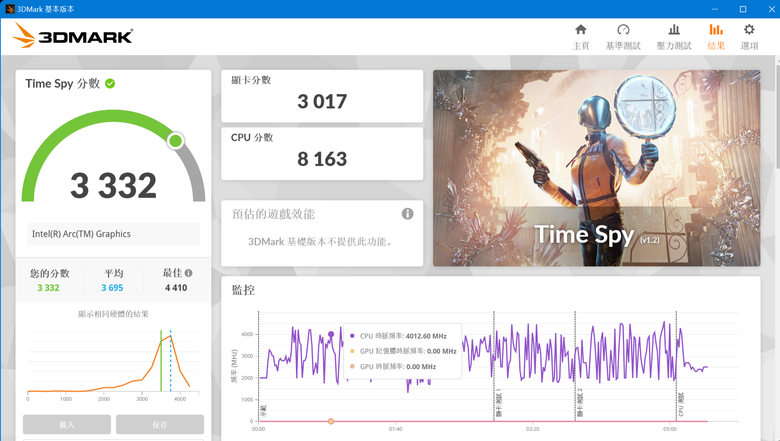Click the Time Spy banner image
This screenshot has height=441, width=780.
596,168
